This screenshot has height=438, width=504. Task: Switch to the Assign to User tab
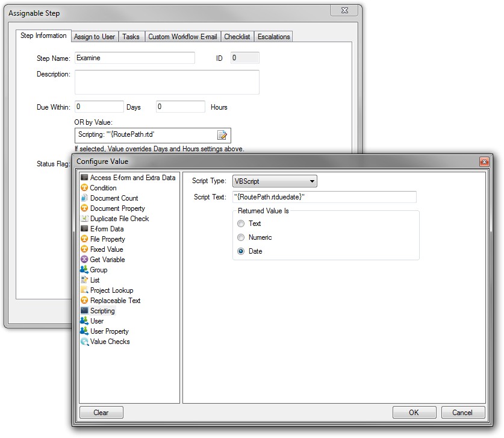94,37
